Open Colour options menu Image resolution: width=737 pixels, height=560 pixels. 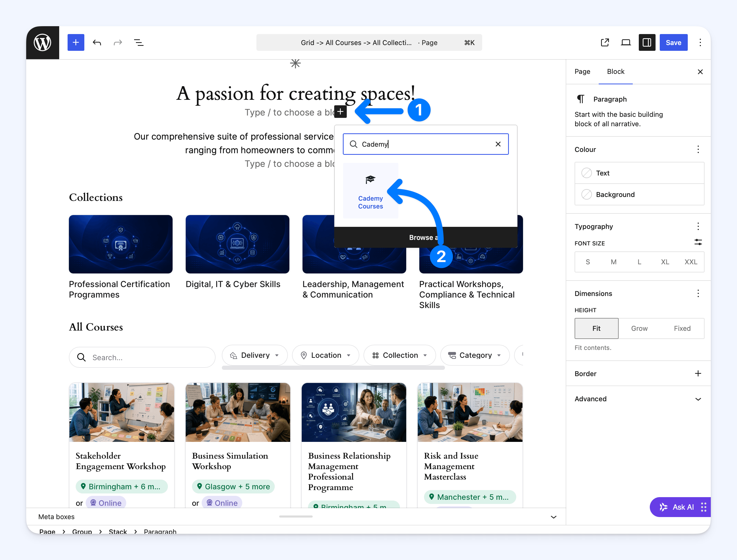(698, 149)
